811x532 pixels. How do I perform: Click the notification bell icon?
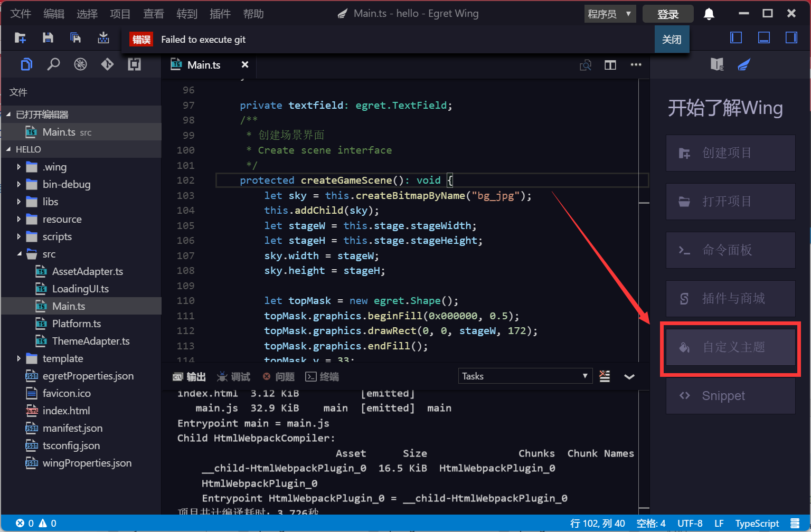[x=709, y=14]
